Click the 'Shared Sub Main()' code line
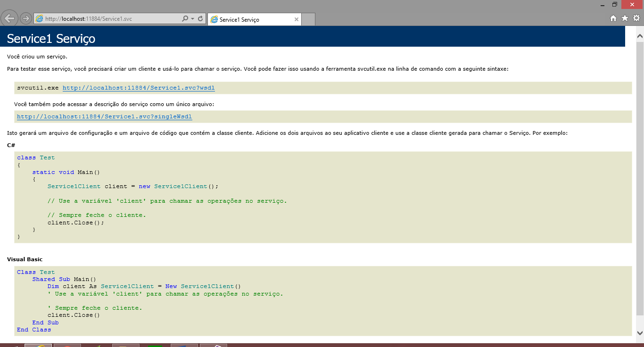Image resolution: width=644 pixels, height=347 pixels. pos(64,279)
